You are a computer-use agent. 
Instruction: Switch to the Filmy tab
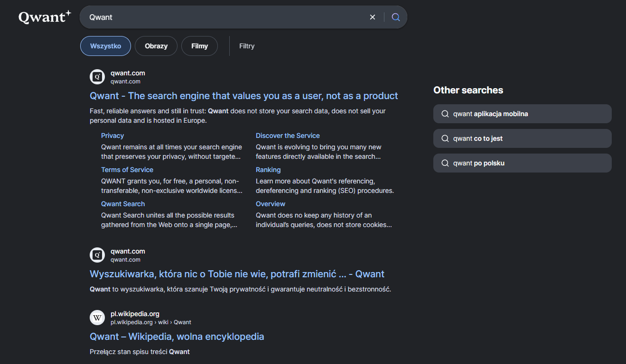pos(199,46)
